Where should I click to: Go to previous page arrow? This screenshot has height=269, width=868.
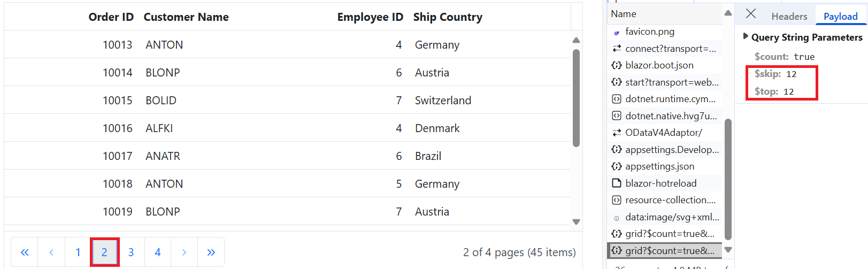coord(51,252)
